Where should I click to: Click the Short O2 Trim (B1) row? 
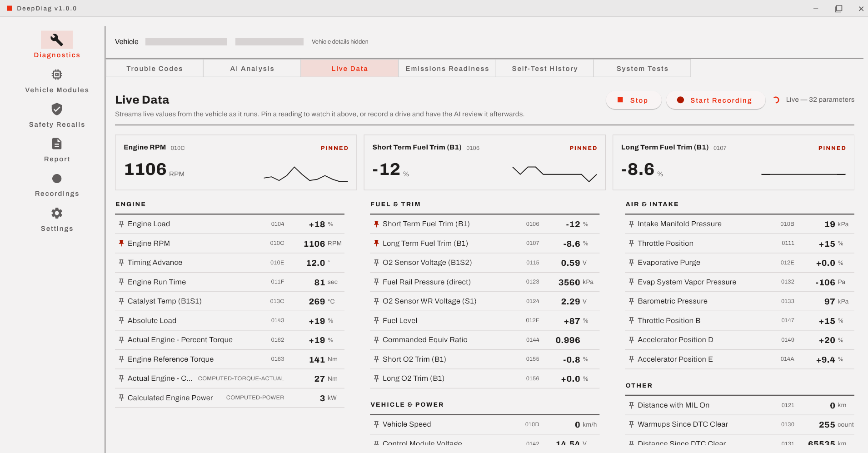point(485,359)
